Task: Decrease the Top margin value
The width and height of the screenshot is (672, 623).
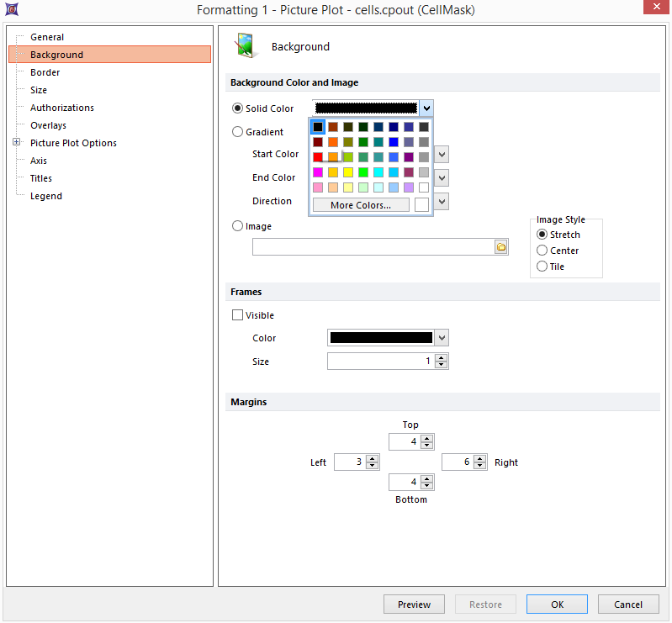Action: point(427,446)
